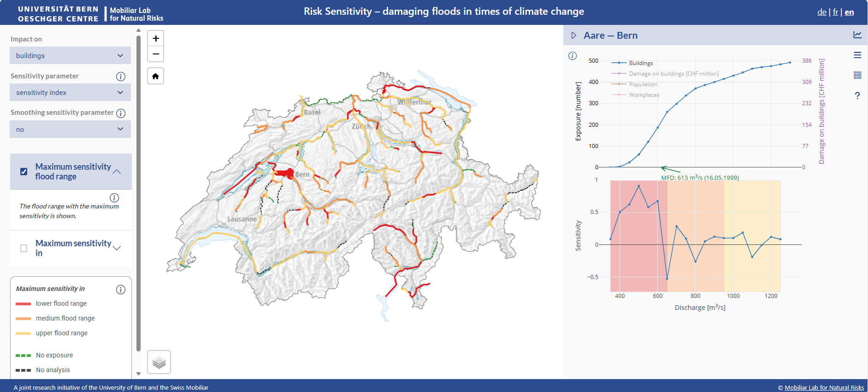Open the Impact on buildings dropdown
Screen dimensions: 868x392
click(70, 56)
